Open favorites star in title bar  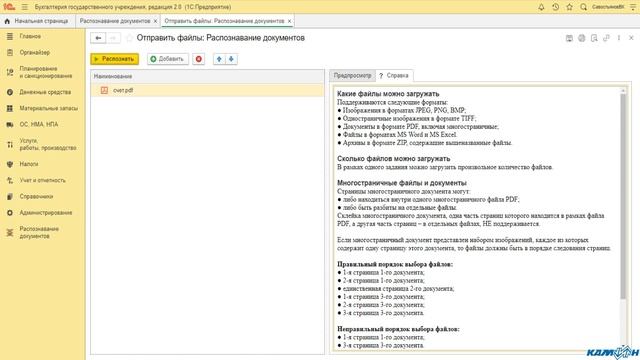[569, 7]
